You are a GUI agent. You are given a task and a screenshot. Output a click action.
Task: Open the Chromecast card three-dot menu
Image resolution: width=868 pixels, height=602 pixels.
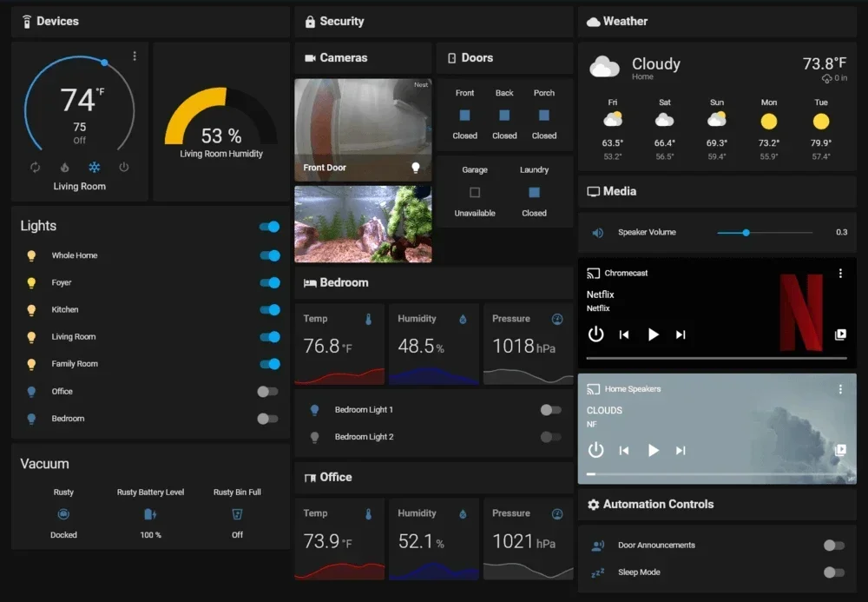[x=840, y=274]
